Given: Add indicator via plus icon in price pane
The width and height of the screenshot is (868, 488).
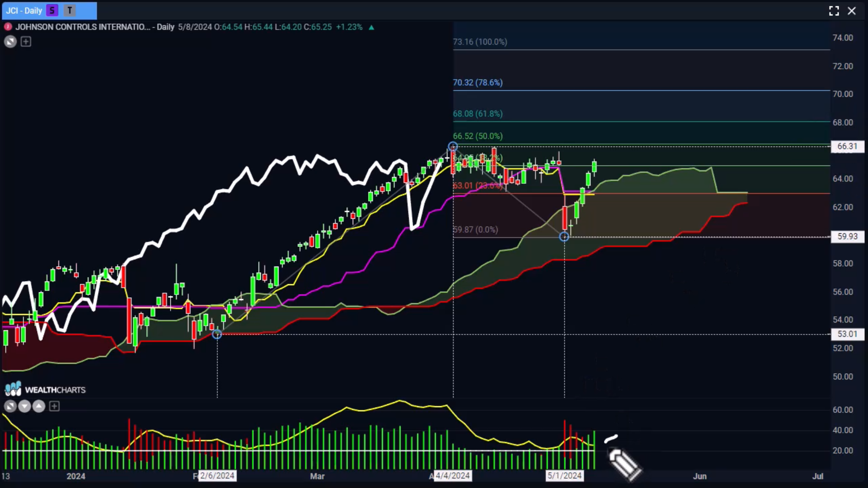Looking at the screenshot, I should coord(26,42).
